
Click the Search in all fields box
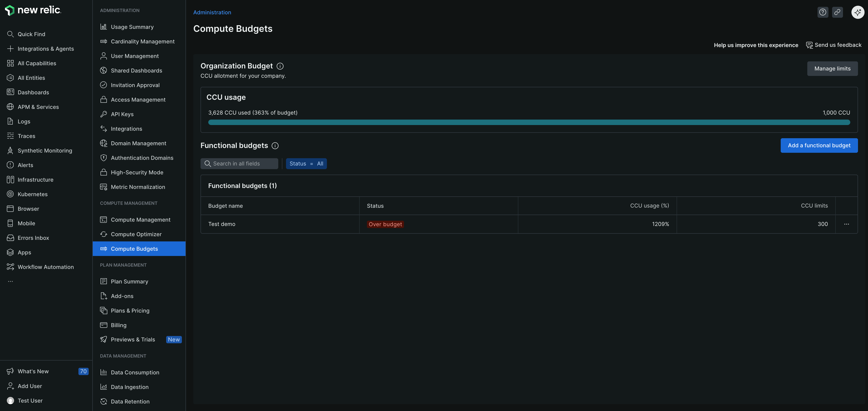[239, 164]
